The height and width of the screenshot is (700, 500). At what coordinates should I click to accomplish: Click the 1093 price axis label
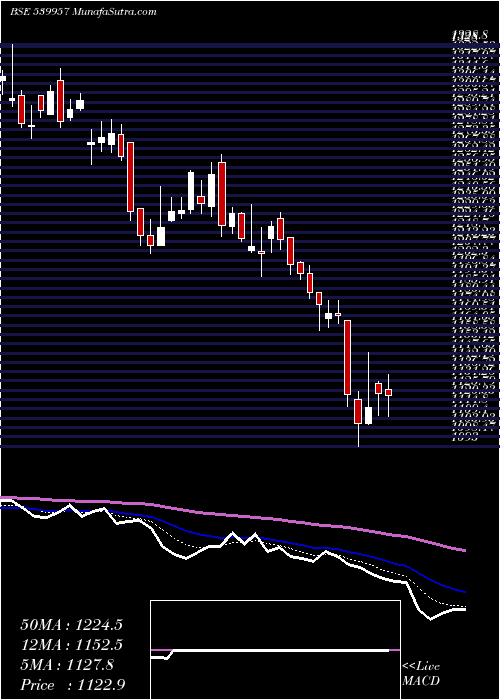coord(466,438)
